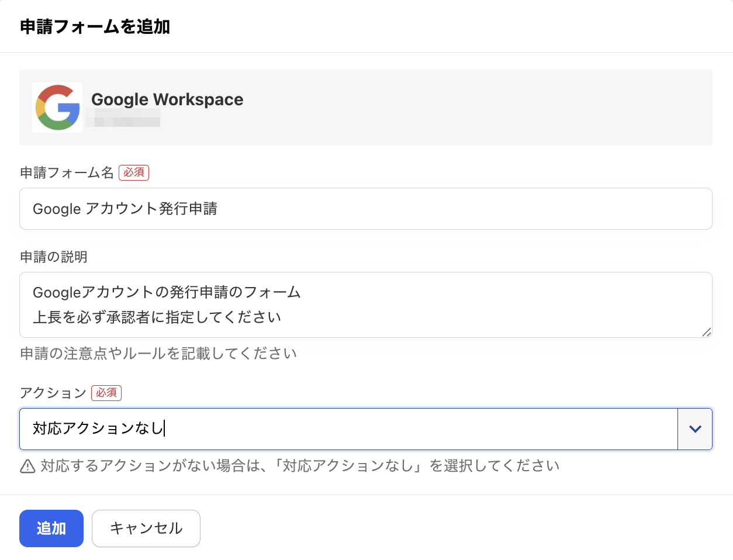The height and width of the screenshot is (560, 733).
Task: Open the アクション dropdown chevron
Action: 695,429
